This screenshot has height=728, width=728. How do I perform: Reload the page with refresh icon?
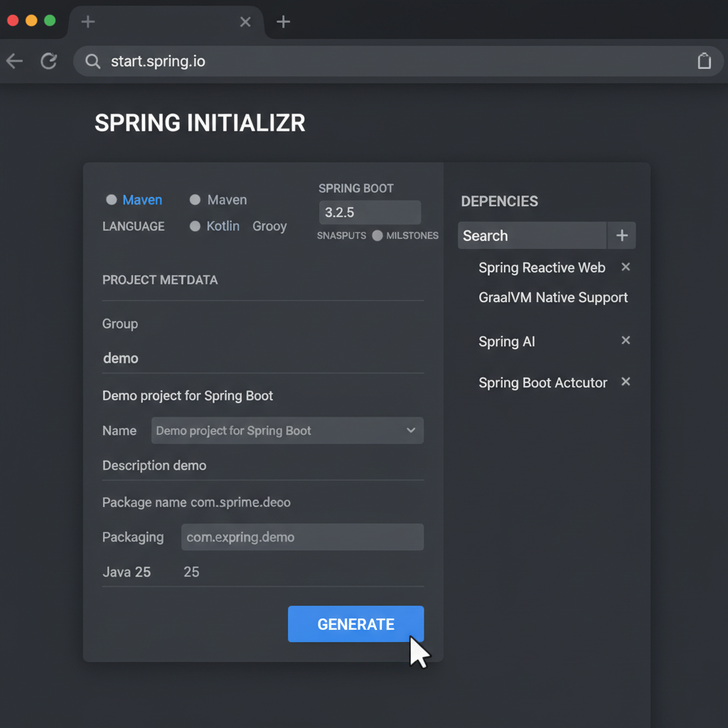pos(49,61)
